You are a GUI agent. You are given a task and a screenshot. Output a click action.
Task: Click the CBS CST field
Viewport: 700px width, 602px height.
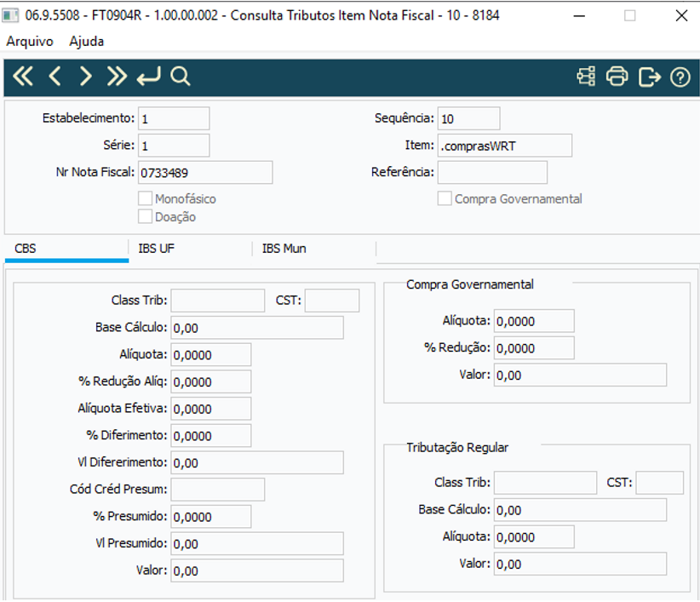[x=332, y=301]
